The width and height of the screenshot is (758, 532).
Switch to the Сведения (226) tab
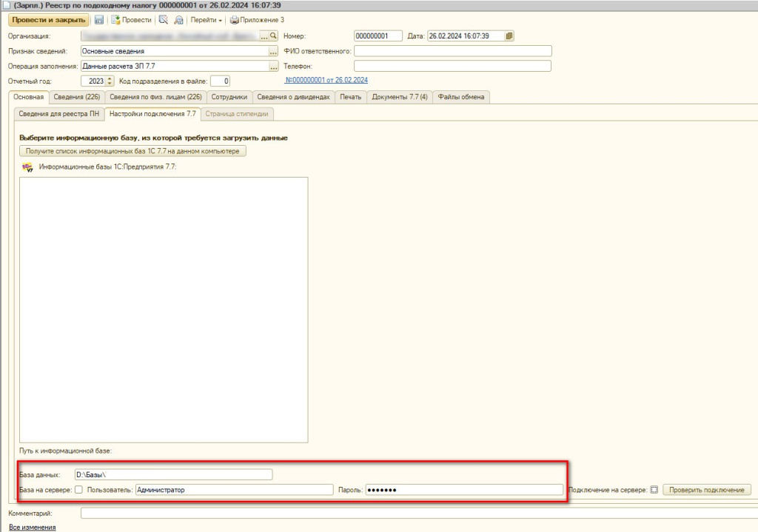pyautogui.click(x=78, y=97)
